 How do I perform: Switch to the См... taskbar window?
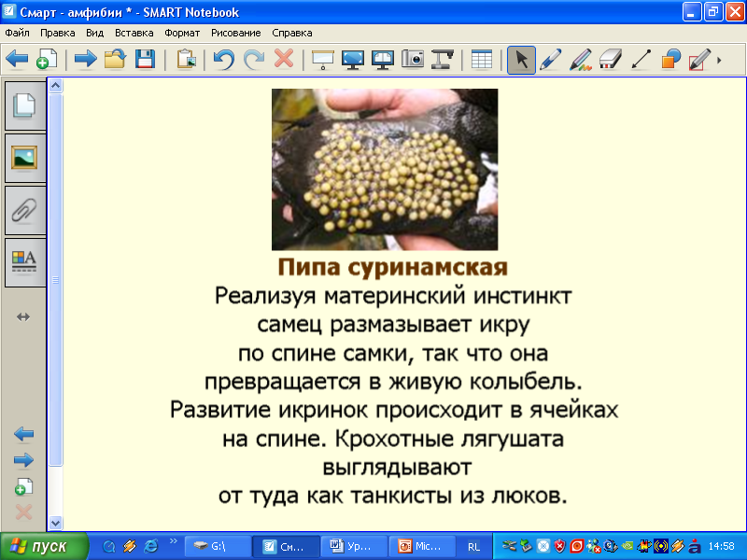(x=286, y=547)
